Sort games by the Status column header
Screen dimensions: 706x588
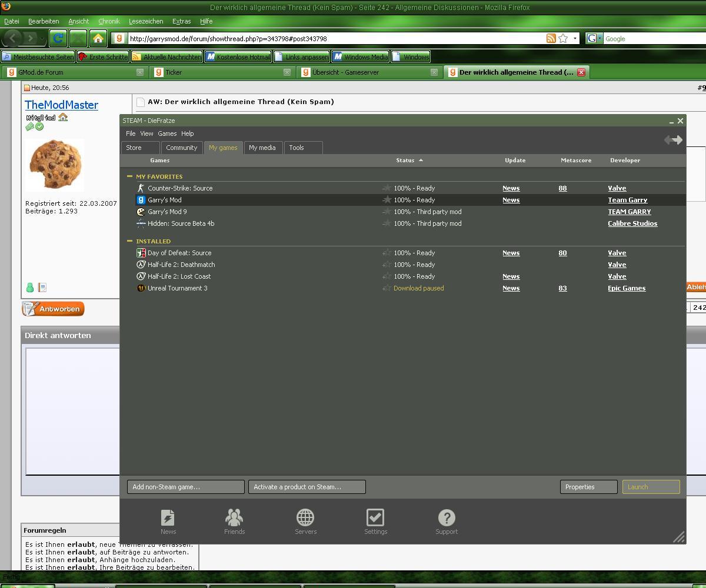click(405, 160)
